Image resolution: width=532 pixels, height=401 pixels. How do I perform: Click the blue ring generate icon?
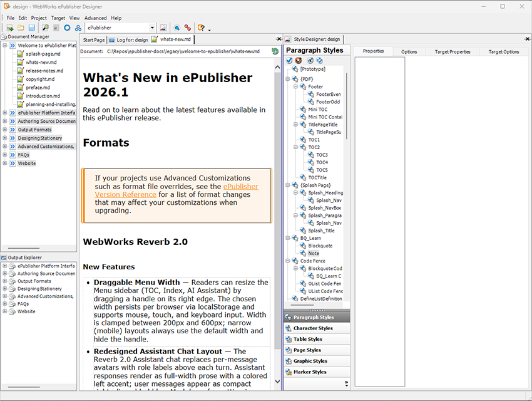(67, 28)
